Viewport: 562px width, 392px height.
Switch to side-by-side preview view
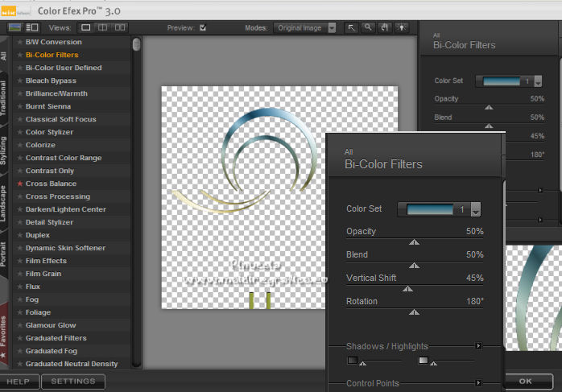click(120, 27)
